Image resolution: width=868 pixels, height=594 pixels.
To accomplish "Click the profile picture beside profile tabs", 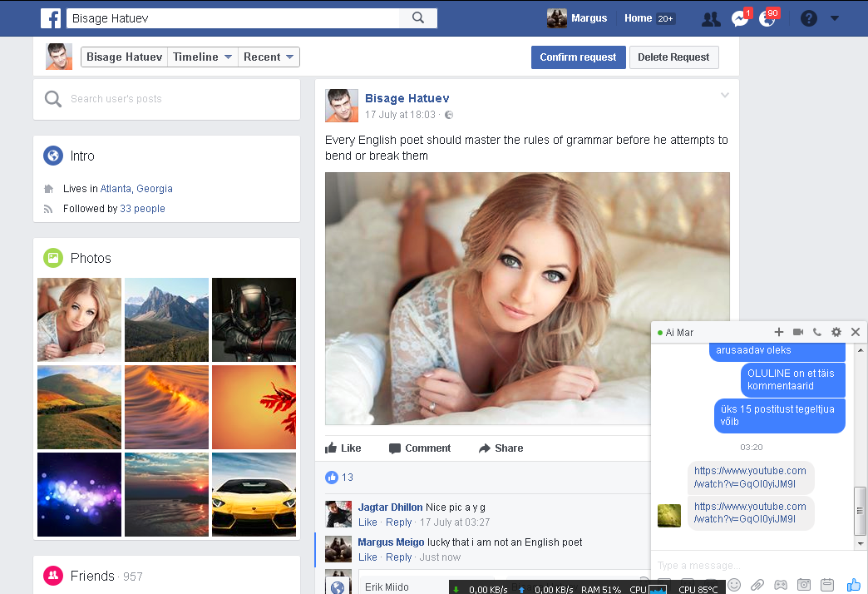I will (59, 57).
